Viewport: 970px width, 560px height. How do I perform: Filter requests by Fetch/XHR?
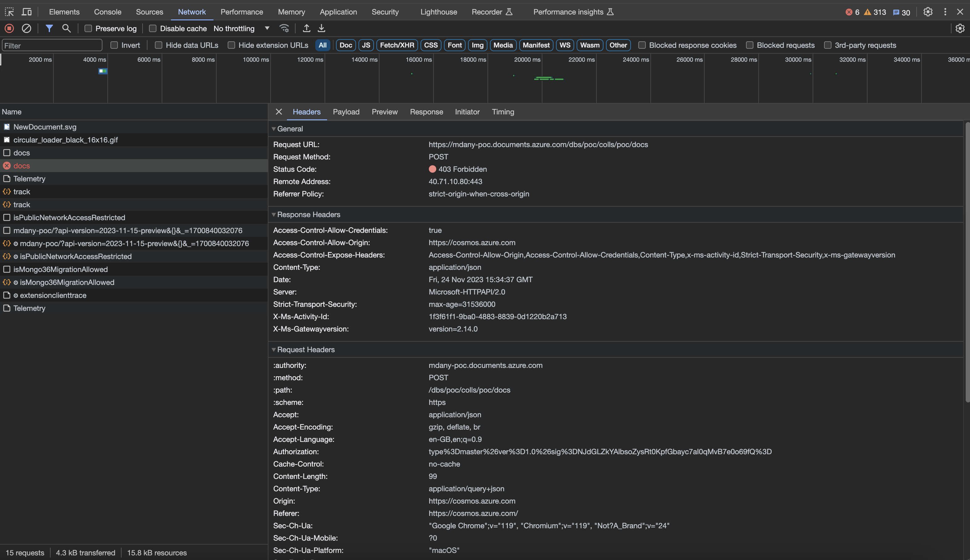(397, 45)
